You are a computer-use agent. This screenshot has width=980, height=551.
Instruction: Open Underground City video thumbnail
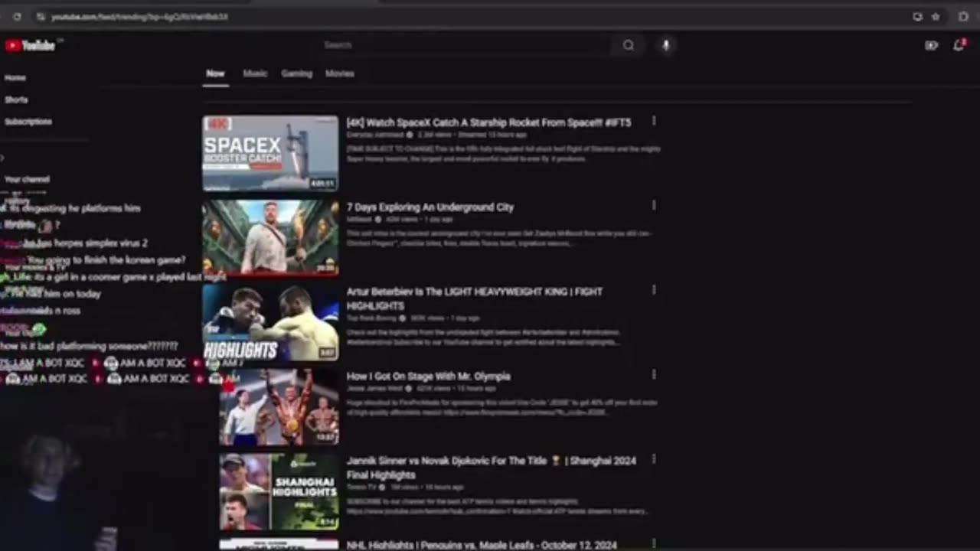(270, 237)
